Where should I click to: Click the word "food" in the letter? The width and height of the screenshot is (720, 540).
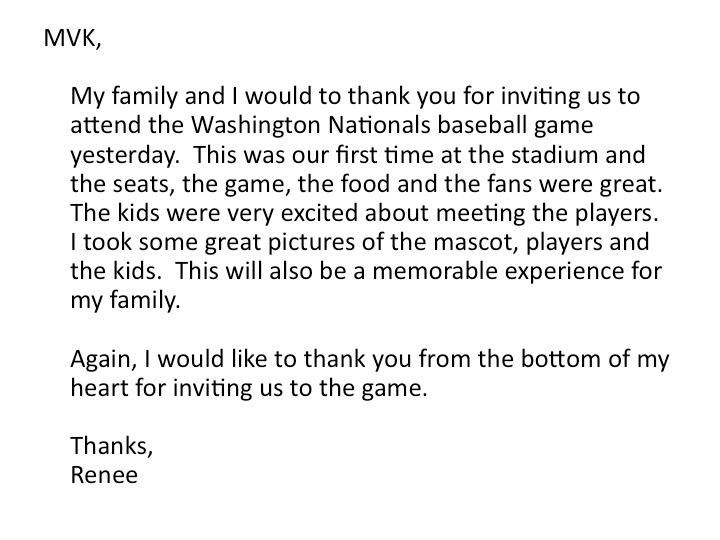pos(365,183)
